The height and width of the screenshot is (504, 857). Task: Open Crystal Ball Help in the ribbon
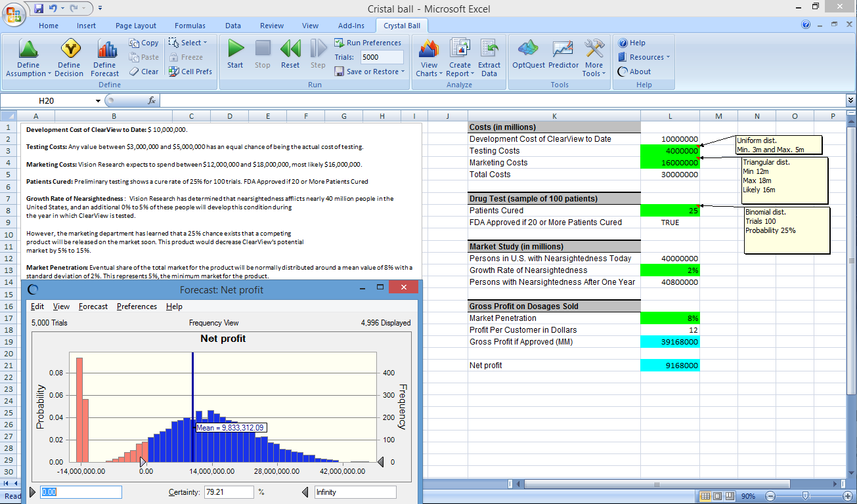click(x=632, y=43)
